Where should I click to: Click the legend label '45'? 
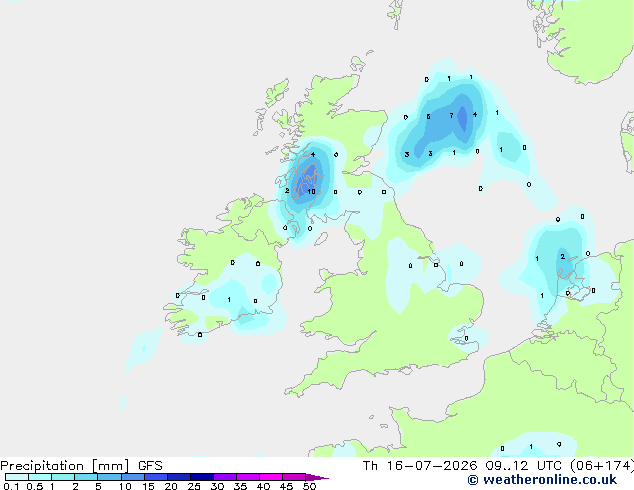tap(286, 486)
